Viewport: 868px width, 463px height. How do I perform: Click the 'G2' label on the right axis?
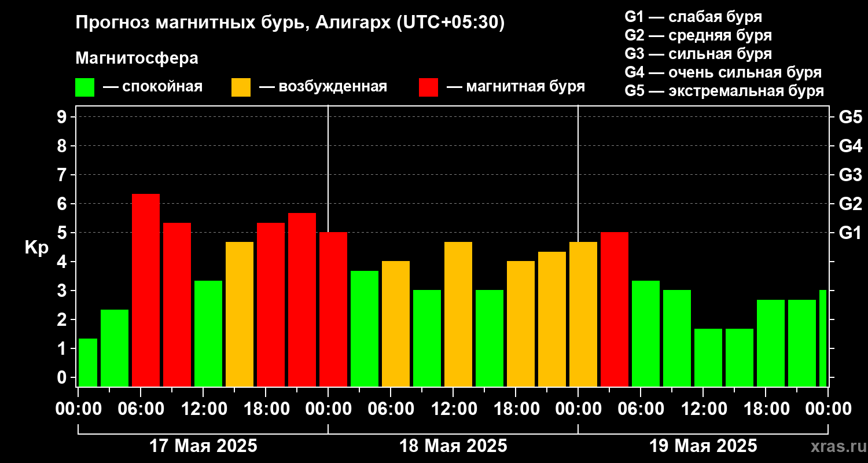851,204
